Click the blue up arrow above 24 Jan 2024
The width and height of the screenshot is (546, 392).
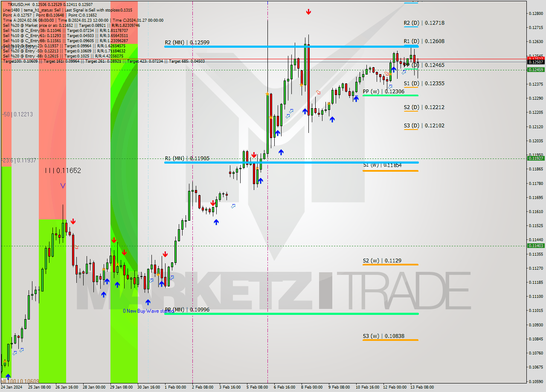click(8, 376)
